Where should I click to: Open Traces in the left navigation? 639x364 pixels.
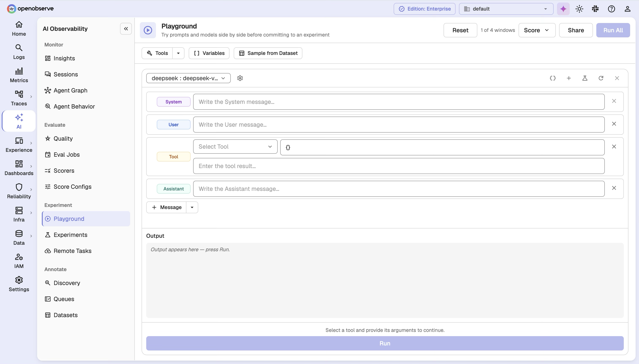[x=19, y=98]
